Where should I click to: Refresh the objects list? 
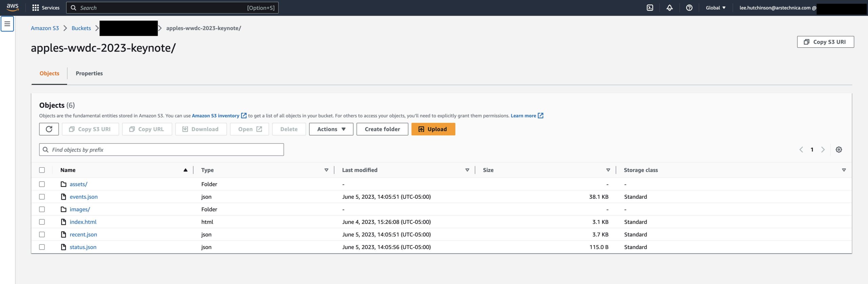coord(49,129)
